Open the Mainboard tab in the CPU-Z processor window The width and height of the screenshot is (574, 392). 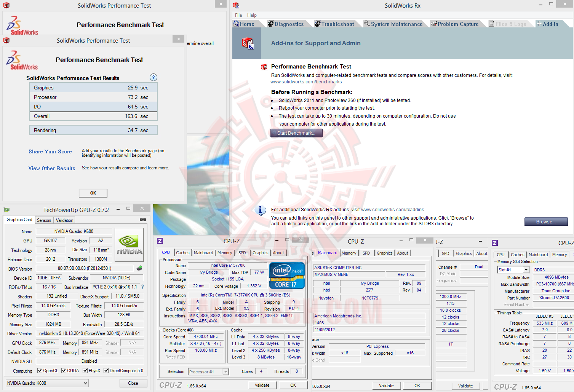point(203,253)
